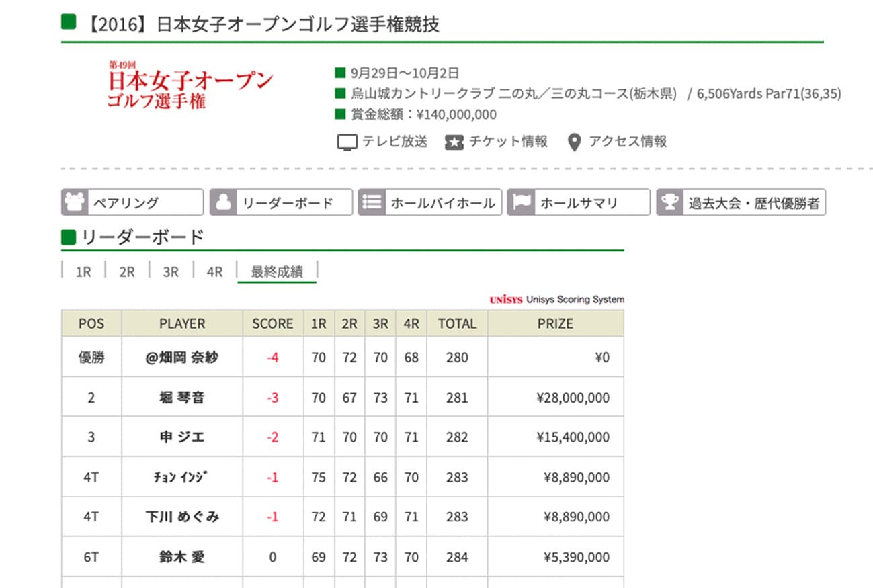873x588 pixels.
Task: Click the ticket information star icon
Action: coord(454,142)
